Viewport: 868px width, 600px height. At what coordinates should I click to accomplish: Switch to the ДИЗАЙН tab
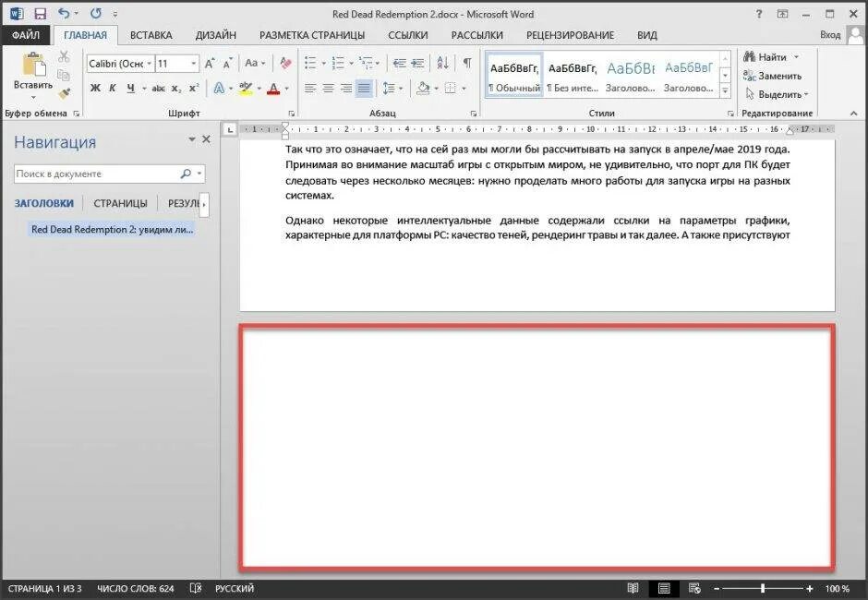pyautogui.click(x=216, y=35)
